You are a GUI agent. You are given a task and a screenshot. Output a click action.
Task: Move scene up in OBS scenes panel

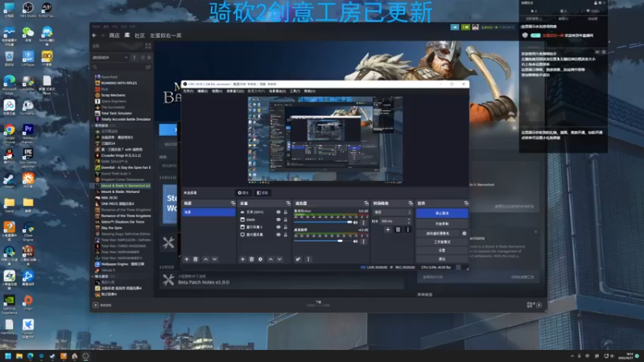206,259
